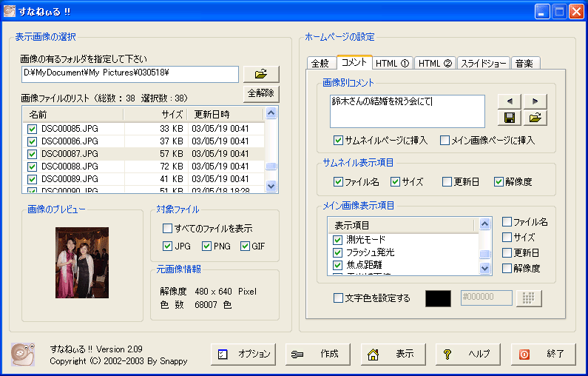588x376 pixels.
Task: Select the コメント tab
Action: coord(354,62)
